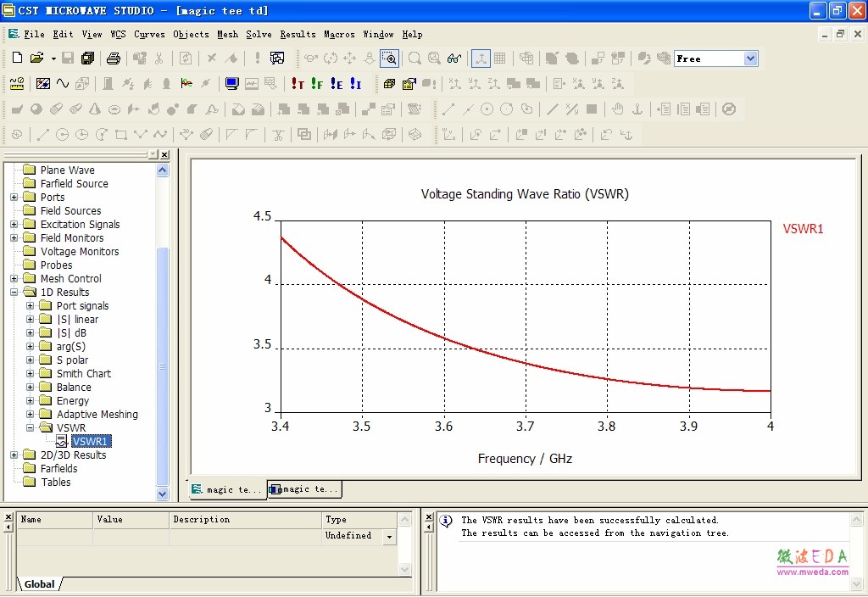Image resolution: width=868 pixels, height=597 pixels.
Task: Open the Results menu
Action: click(298, 34)
